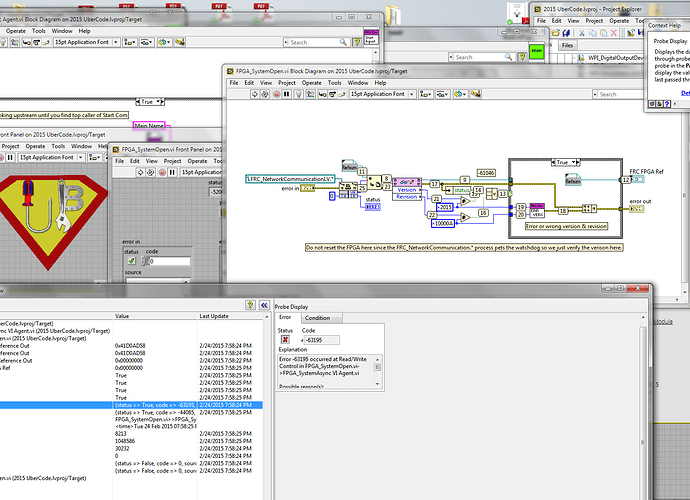690x500 pixels.
Task: Open Edit menu in FPGA_SystemOpen Block Diagram
Action: pos(249,83)
